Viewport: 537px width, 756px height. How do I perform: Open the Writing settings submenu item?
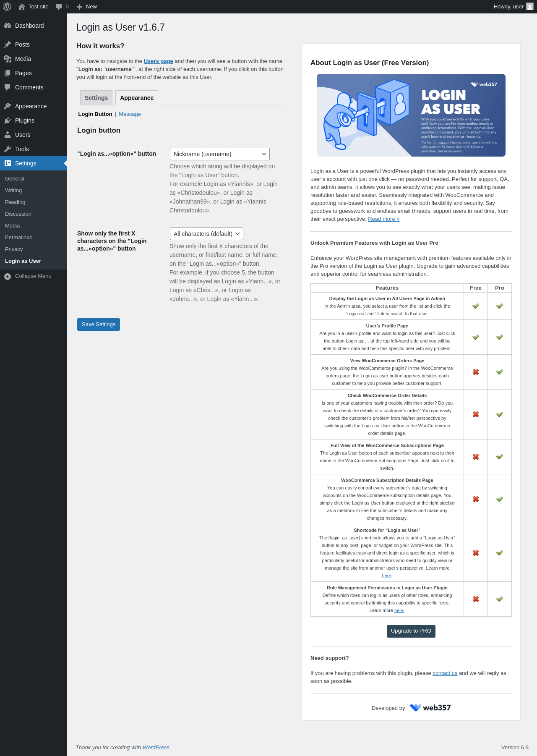pos(13,191)
